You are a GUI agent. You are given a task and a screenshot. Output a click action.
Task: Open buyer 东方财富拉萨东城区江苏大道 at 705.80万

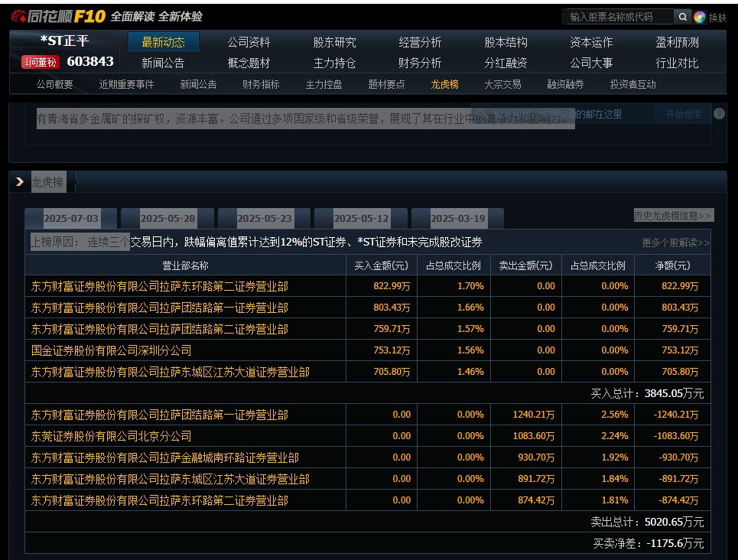point(171,372)
